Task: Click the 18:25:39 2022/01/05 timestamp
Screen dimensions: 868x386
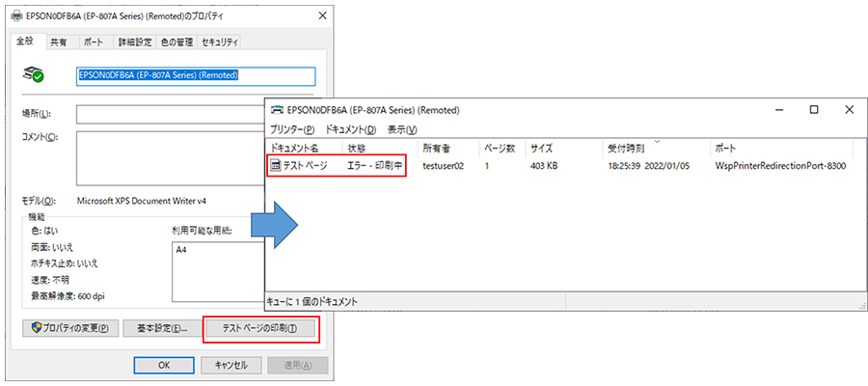Action: tap(648, 166)
